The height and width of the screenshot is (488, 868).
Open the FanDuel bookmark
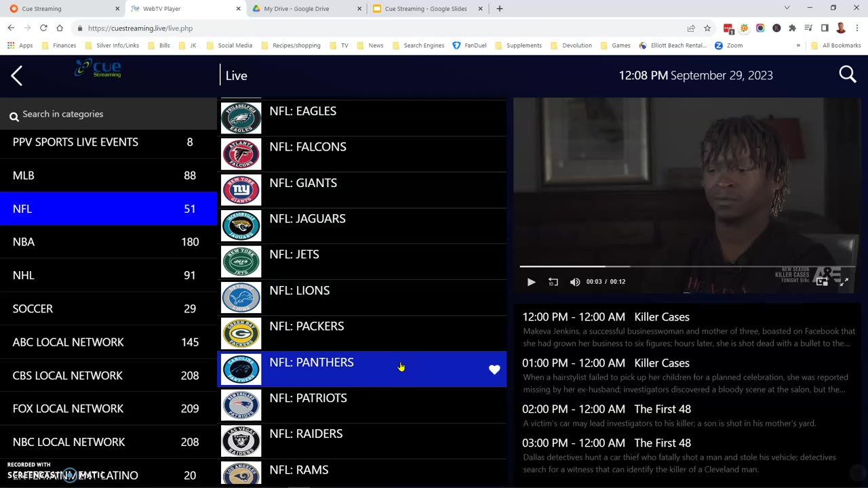point(469,45)
